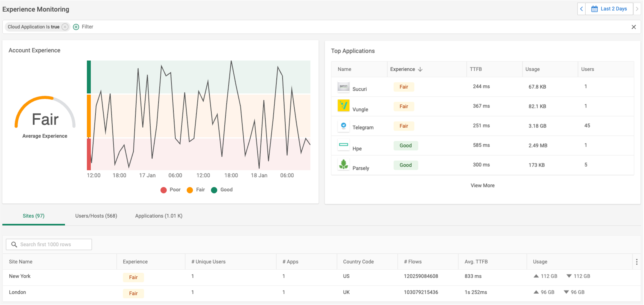
Task: Add a new filter with the Filter button
Action: click(x=76, y=27)
